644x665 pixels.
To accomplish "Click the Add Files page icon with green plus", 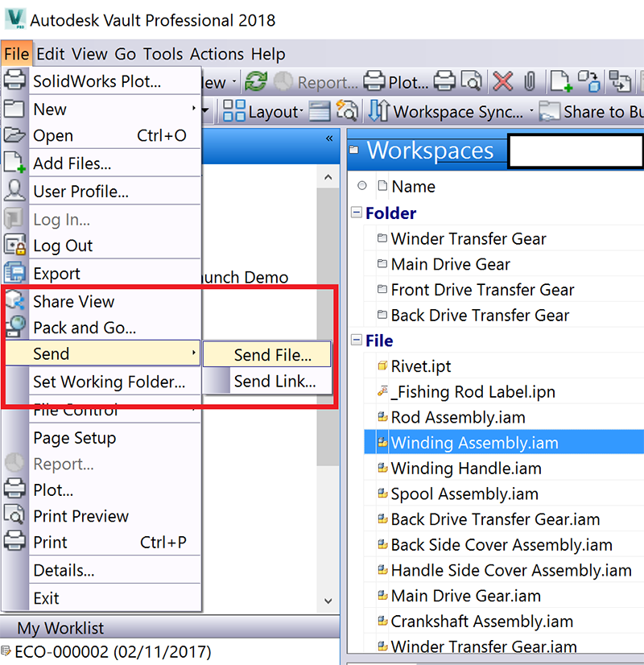I will coord(561,81).
